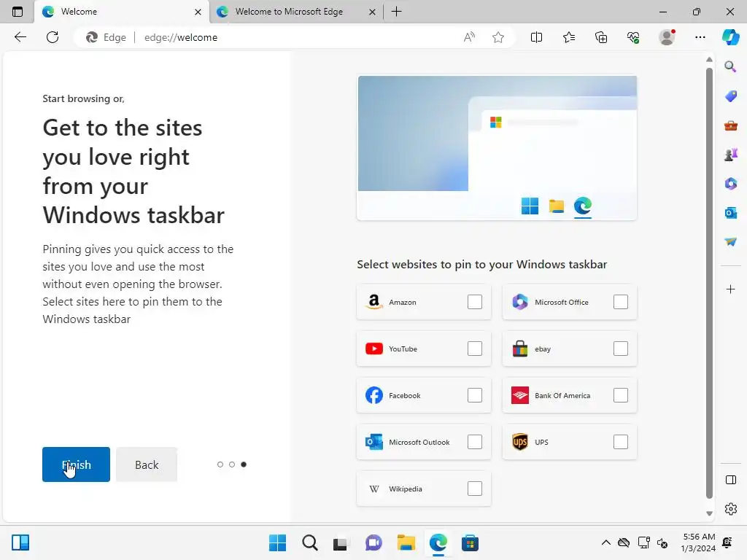The height and width of the screenshot is (560, 747).
Task: Close the Welcome to Microsoft Edge tab
Action: pyautogui.click(x=372, y=12)
